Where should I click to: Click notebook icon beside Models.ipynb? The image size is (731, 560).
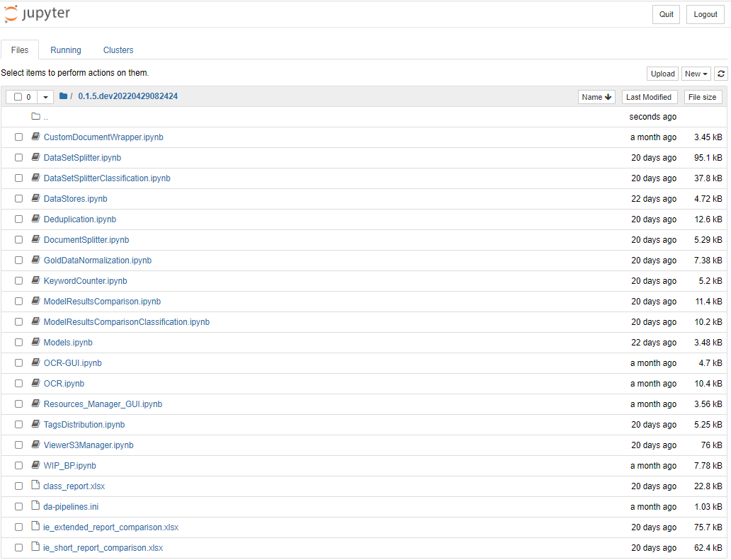tap(35, 341)
